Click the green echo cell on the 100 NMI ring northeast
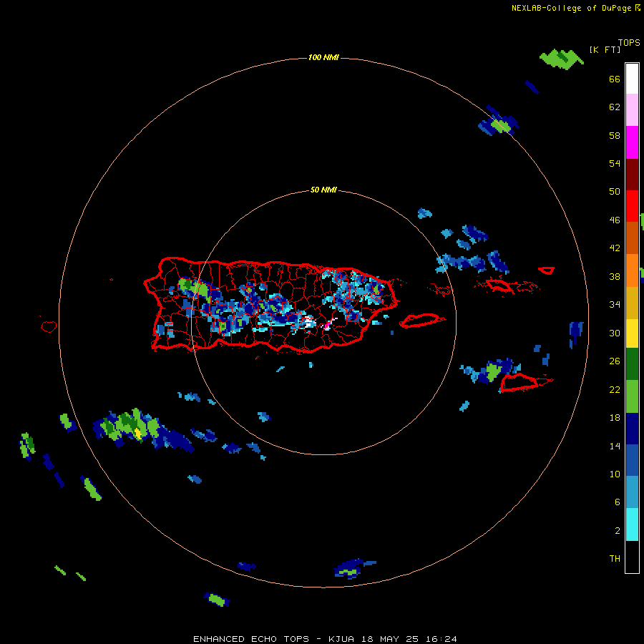Screen dimensions: 644x644 tap(501, 126)
